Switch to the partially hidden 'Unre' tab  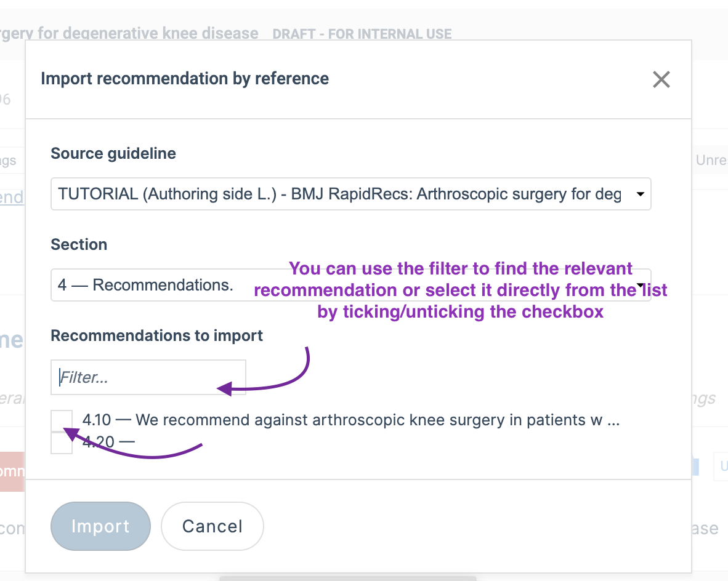pyautogui.click(x=711, y=160)
